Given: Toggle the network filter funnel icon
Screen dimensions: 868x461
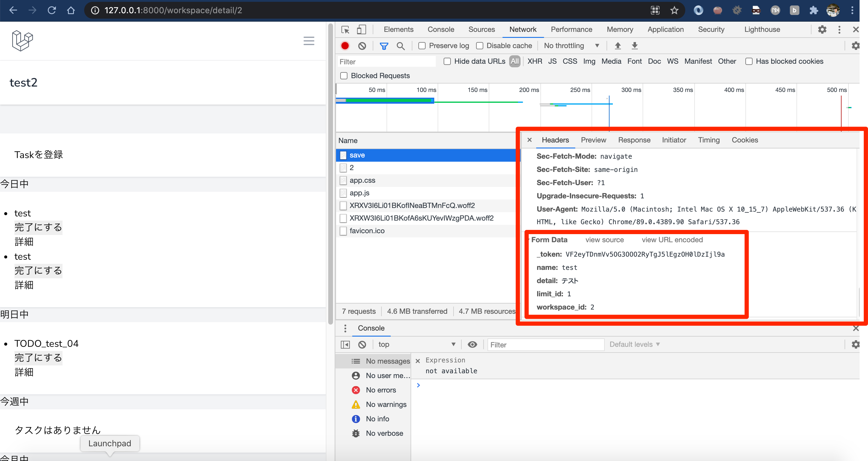Looking at the screenshot, I should [x=384, y=46].
